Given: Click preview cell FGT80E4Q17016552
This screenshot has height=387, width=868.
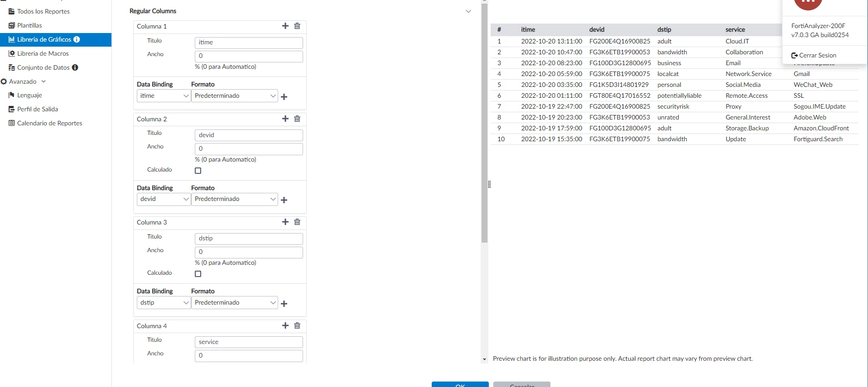Looking at the screenshot, I should [620, 96].
